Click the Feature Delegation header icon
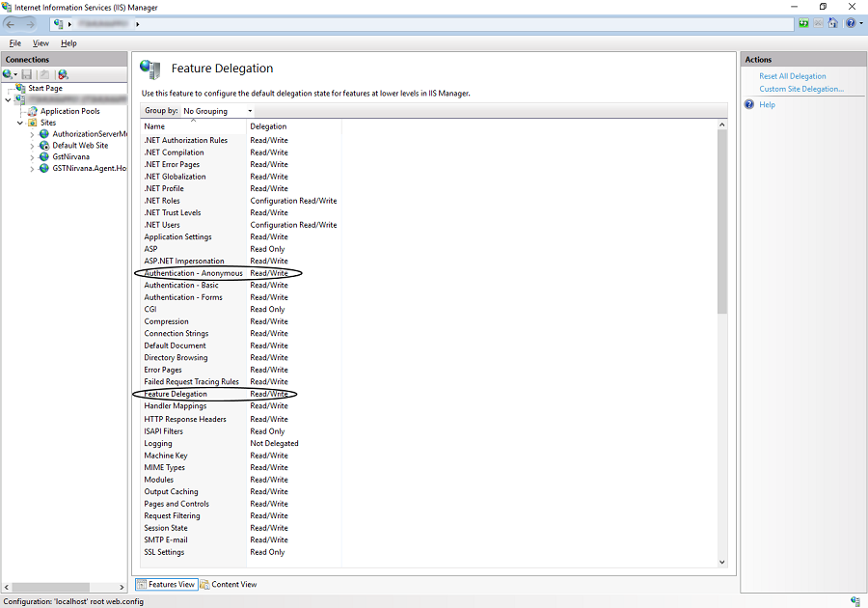Image resolution: width=868 pixels, height=608 pixels. tap(150, 69)
